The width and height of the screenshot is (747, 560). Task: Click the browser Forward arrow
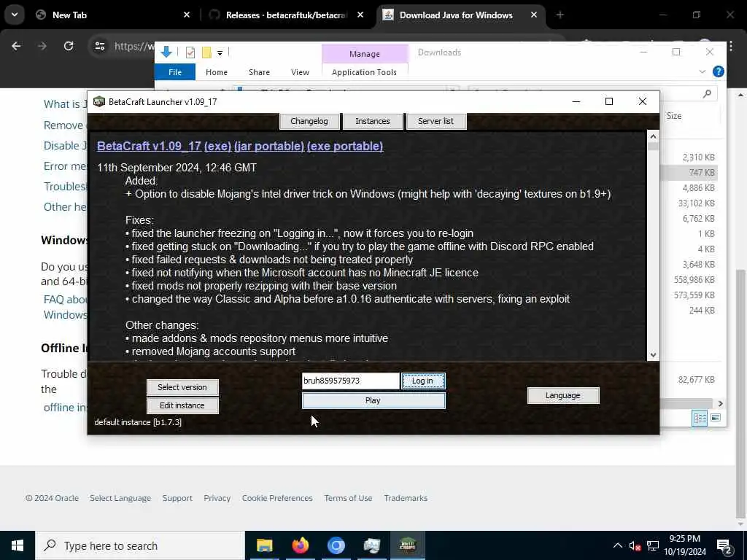coord(42,46)
